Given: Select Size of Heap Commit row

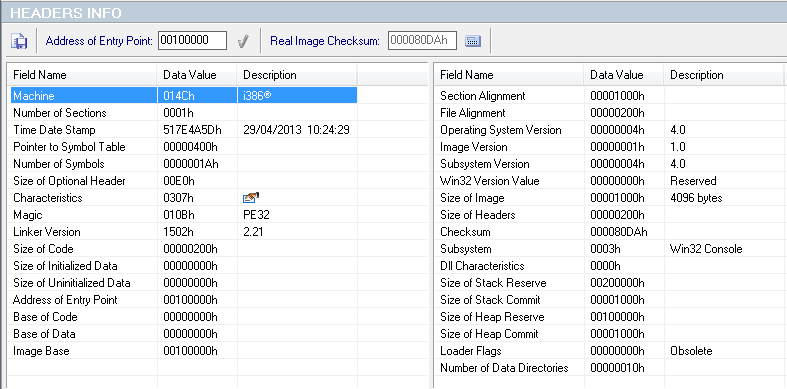Looking at the screenshot, I should coord(610,334).
